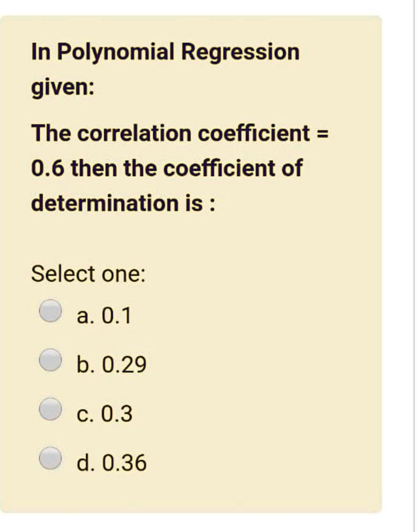Click the letter d next to last option
This screenshot has width=417, height=532.
click(85, 462)
